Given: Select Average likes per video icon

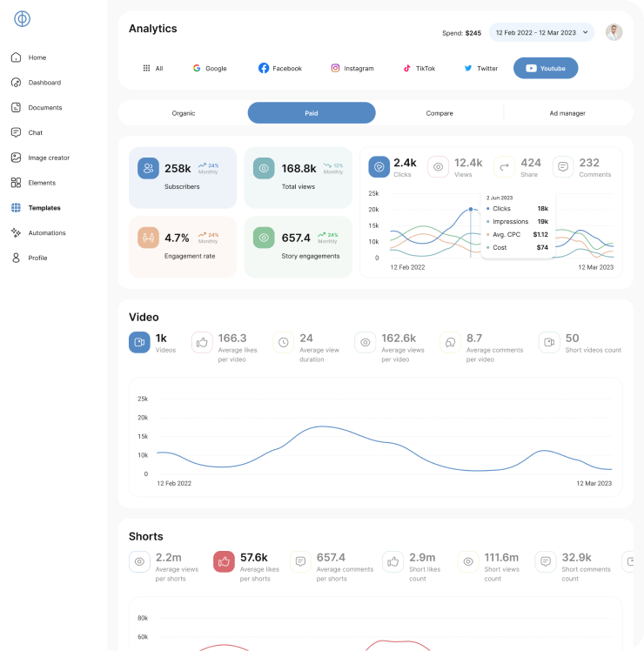Looking at the screenshot, I should [202, 342].
